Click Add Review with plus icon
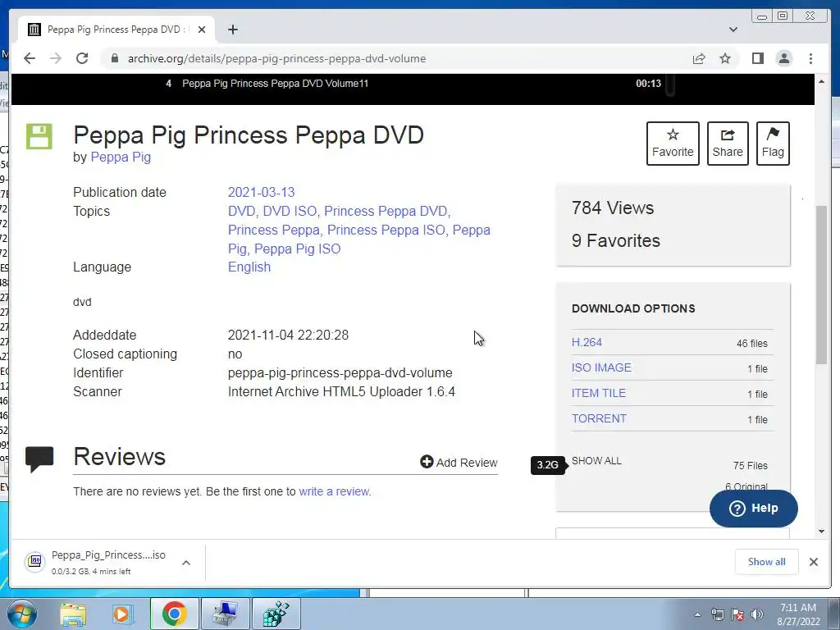Viewport: 840px width, 630px height. (x=459, y=463)
